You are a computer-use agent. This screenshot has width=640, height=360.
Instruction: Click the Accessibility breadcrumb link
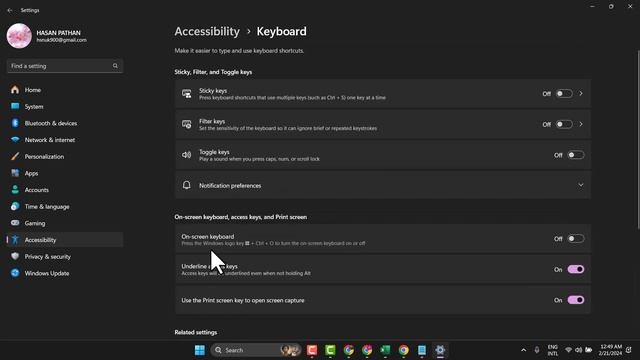[207, 31]
